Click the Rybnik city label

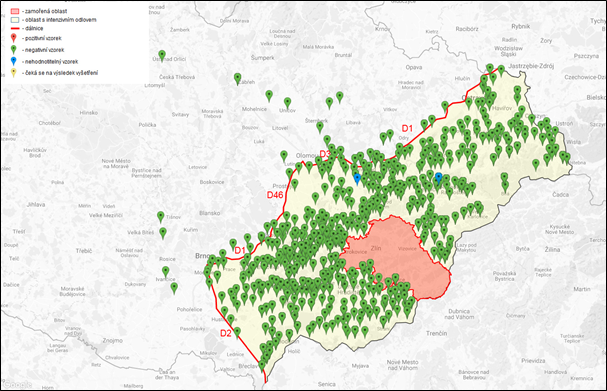pos(521,26)
